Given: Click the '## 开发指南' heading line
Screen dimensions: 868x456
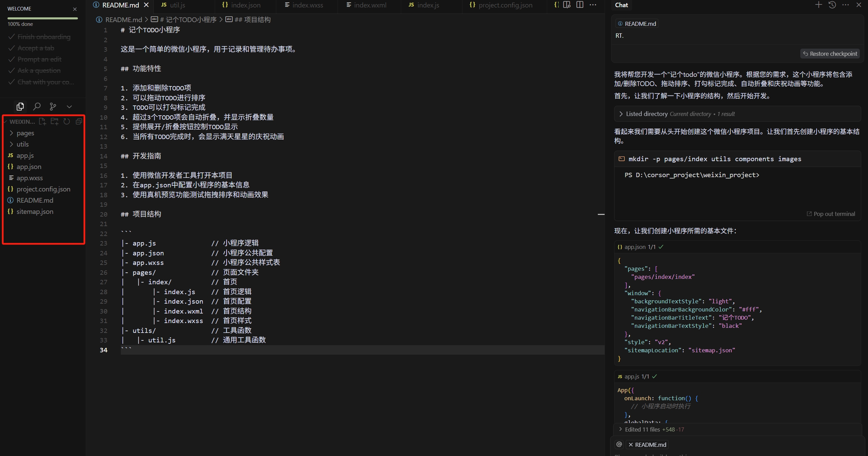Looking at the screenshot, I should coord(141,156).
